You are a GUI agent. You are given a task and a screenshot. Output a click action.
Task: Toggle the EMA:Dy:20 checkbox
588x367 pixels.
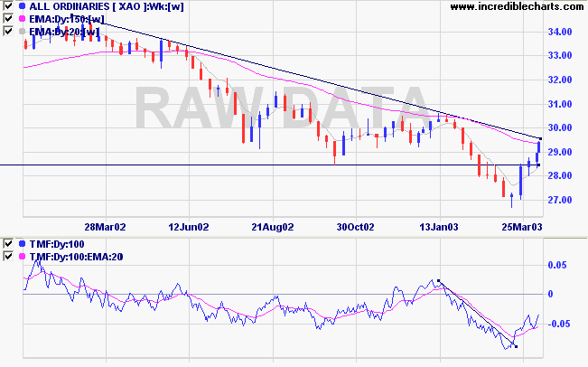pyautogui.click(x=8, y=31)
